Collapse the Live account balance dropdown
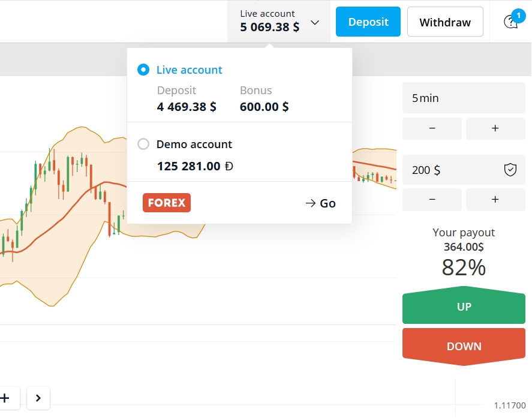Image resolution: width=532 pixels, height=418 pixels. [269, 21]
